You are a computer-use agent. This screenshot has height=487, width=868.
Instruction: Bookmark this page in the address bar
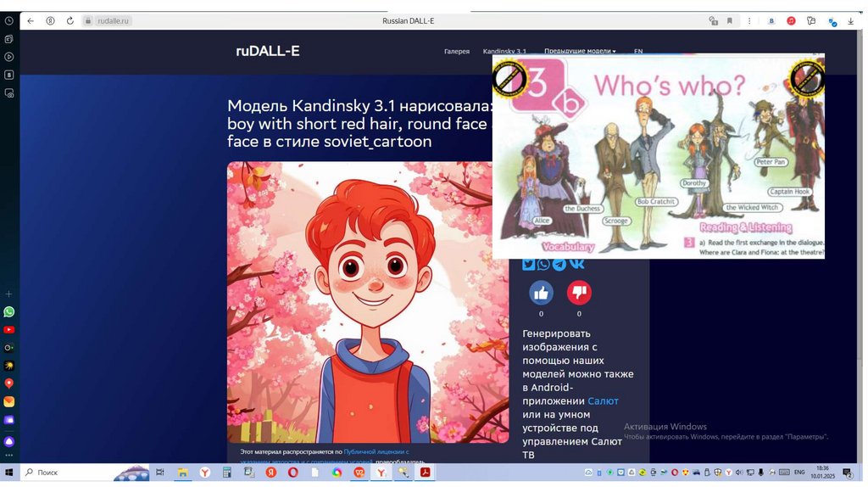(730, 20)
